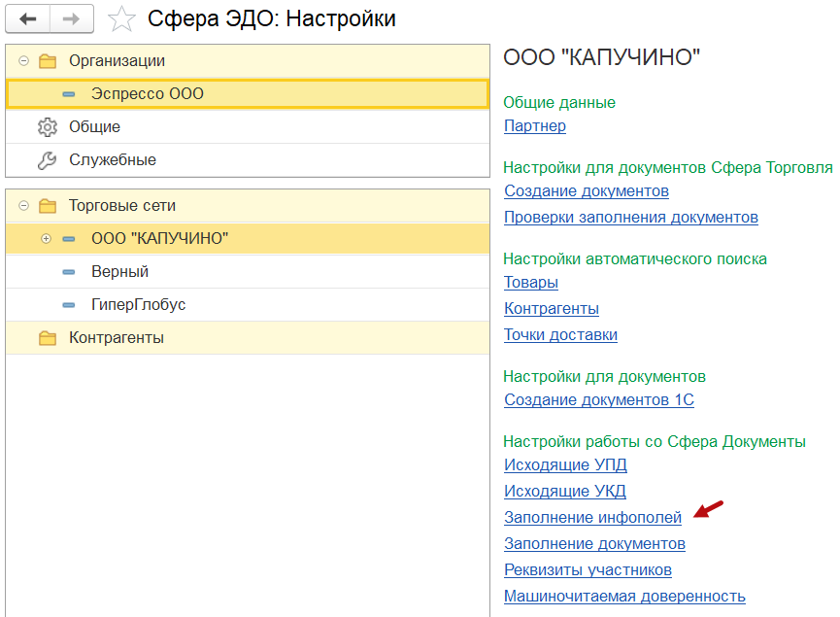Click the dash icon beside ГиперГлобус
Image resolution: width=840 pixels, height=617 pixels.
click(x=69, y=305)
